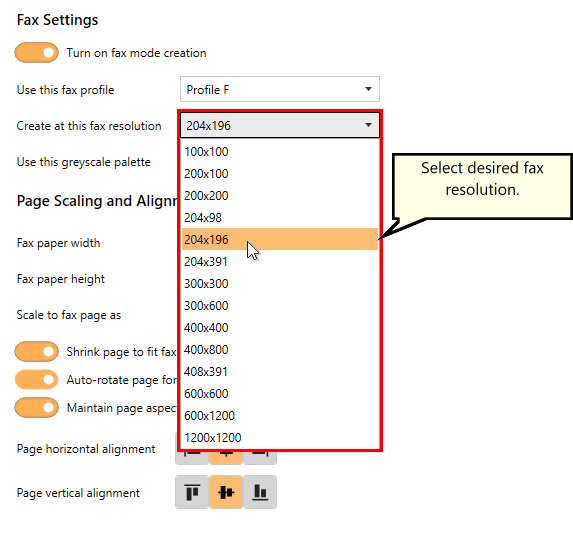The width and height of the screenshot is (573, 535).
Task: Align page vertically to top
Action: point(192,492)
